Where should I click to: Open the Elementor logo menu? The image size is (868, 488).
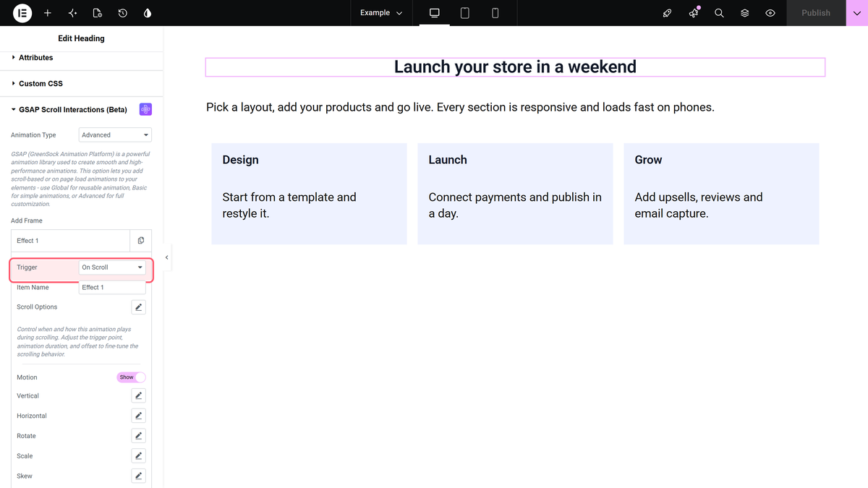click(x=22, y=13)
